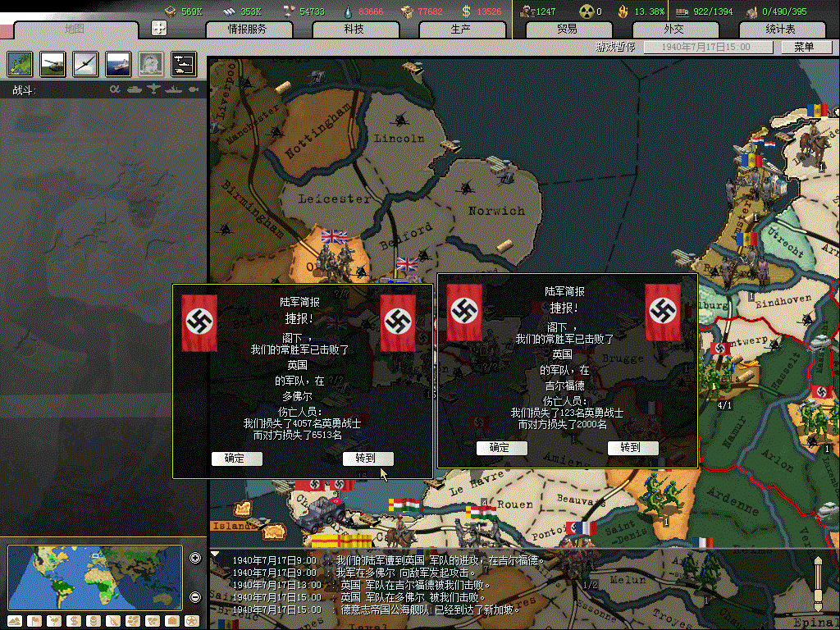The height and width of the screenshot is (630, 840).
Task: Click the 战斗 combat panel label
Action: 25,90
